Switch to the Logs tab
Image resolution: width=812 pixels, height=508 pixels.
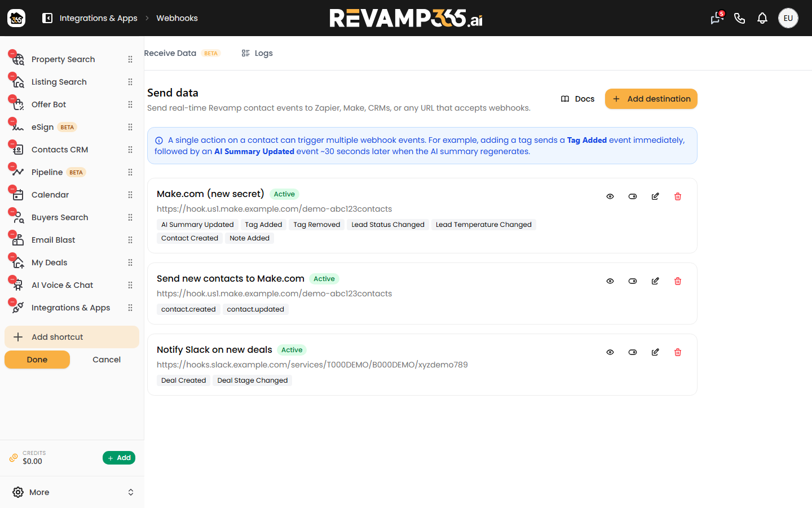tap(257, 53)
